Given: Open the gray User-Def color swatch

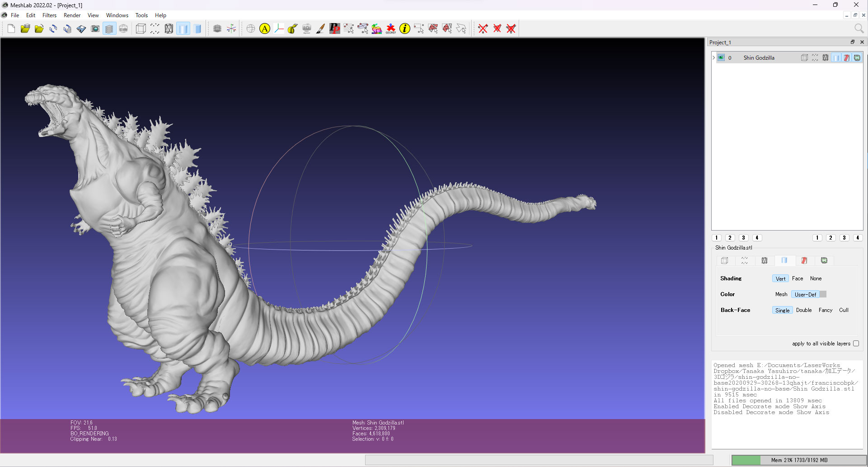Looking at the screenshot, I should click(823, 295).
